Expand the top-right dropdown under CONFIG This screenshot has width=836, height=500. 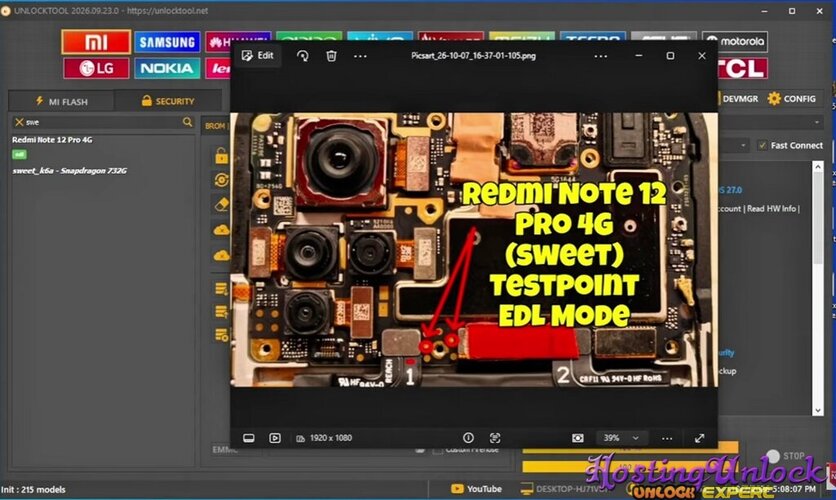pos(817,123)
